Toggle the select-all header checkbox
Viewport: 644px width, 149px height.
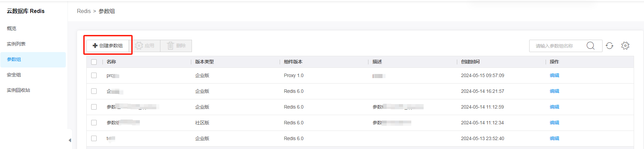(x=94, y=62)
